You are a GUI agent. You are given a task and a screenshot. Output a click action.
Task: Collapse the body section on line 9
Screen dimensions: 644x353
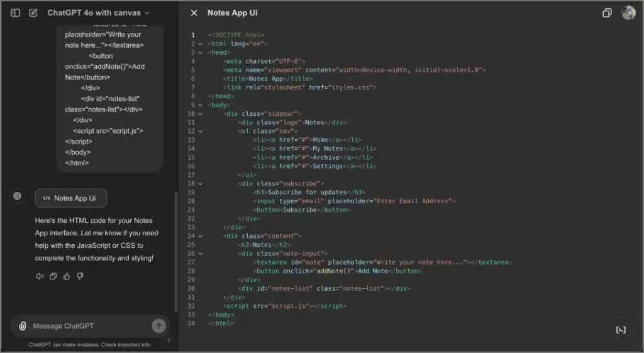click(201, 105)
